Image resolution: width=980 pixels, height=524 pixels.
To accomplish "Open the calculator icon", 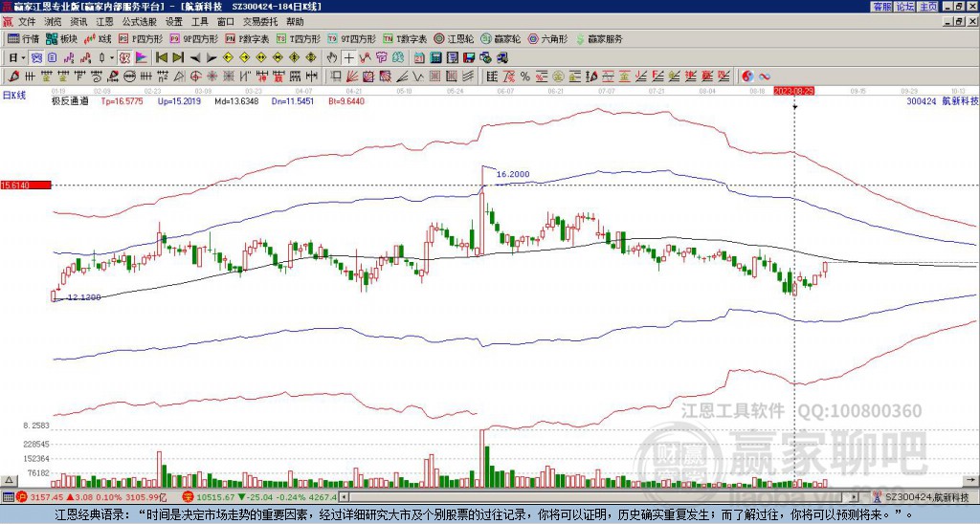I will click(436, 58).
